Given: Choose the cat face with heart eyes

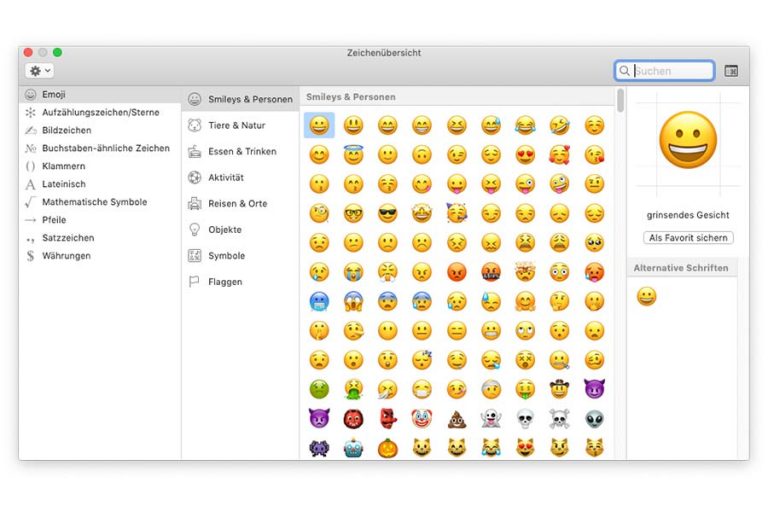Looking at the screenshot, I should point(525,448).
